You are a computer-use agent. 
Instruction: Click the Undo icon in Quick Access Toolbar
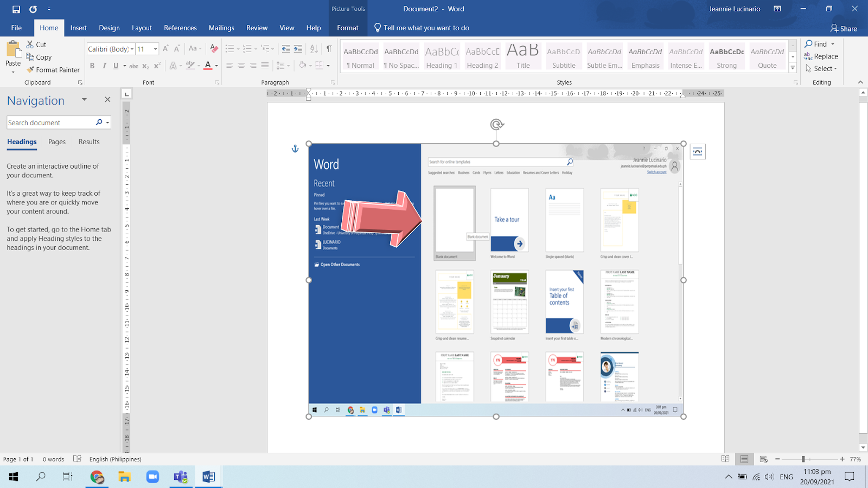pos(33,9)
